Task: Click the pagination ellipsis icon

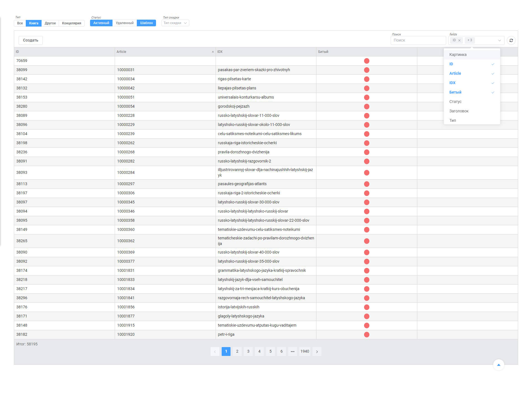Action: pyautogui.click(x=293, y=352)
